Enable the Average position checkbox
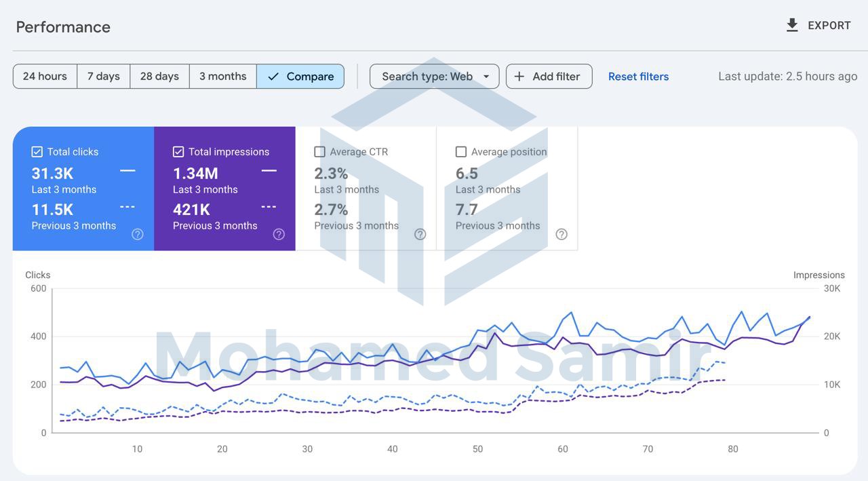This screenshot has width=868, height=481. pos(461,152)
